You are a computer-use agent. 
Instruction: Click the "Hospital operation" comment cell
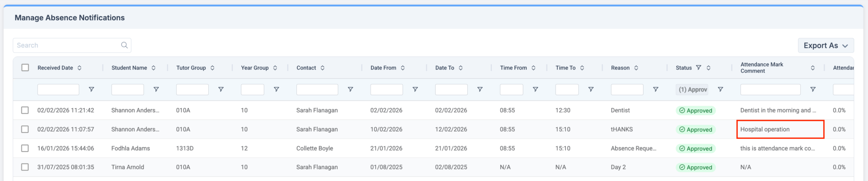(780, 129)
